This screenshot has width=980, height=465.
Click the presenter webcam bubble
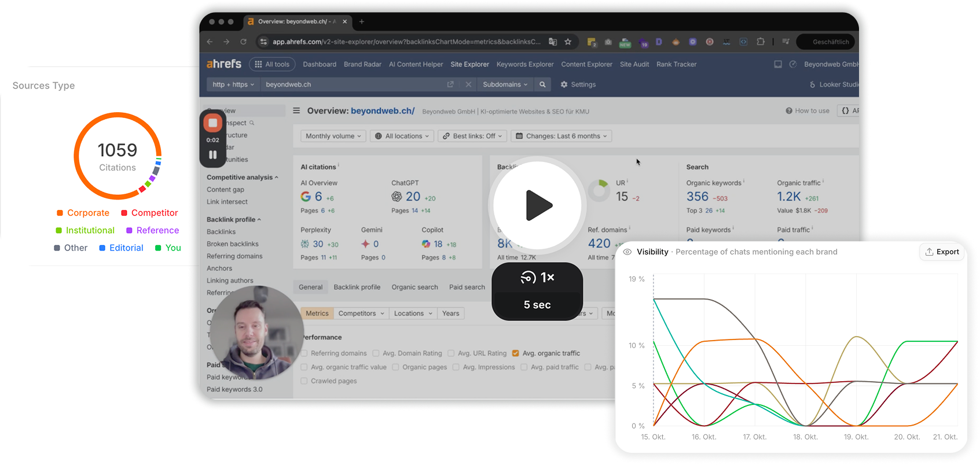(256, 333)
